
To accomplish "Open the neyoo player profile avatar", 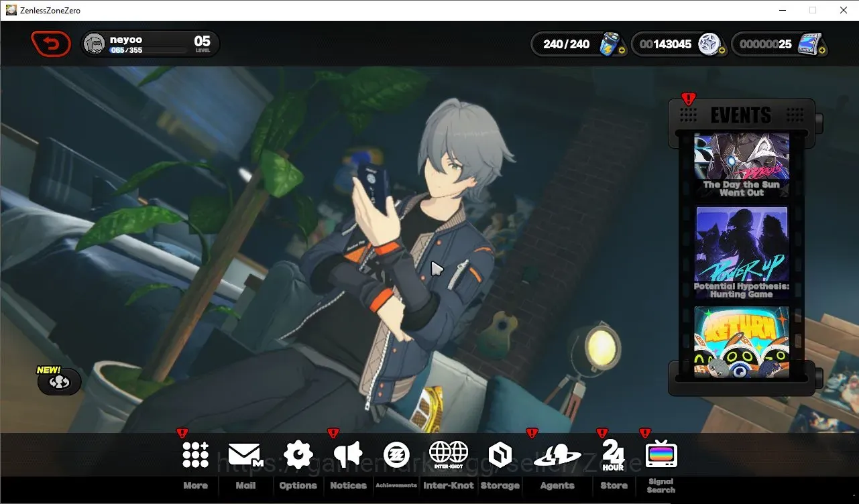I will click(x=95, y=44).
